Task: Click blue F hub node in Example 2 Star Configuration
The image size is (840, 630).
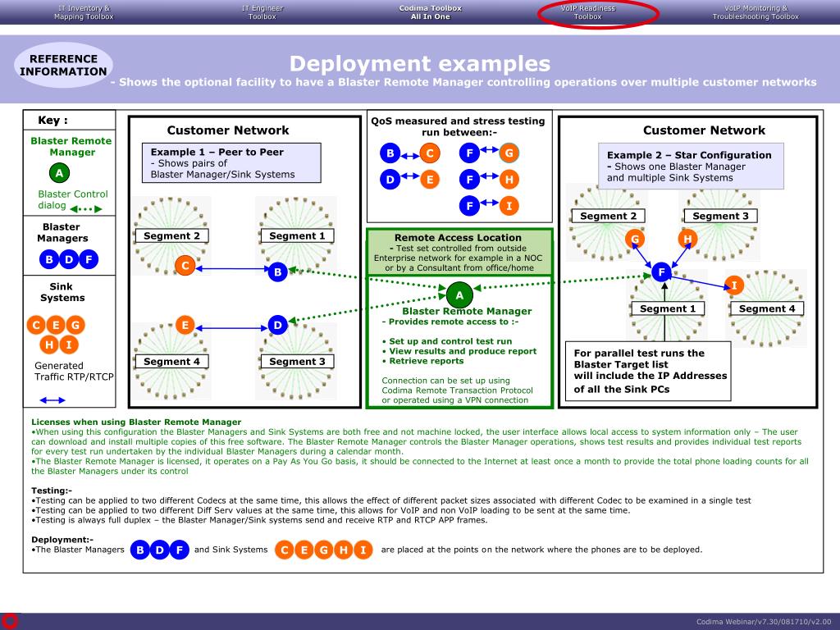Action: (x=662, y=272)
